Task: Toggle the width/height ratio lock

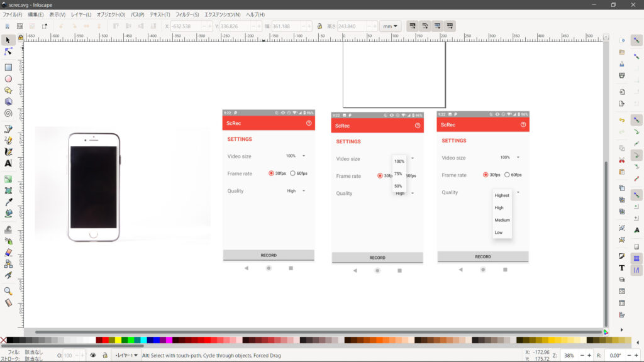Action: (319, 26)
